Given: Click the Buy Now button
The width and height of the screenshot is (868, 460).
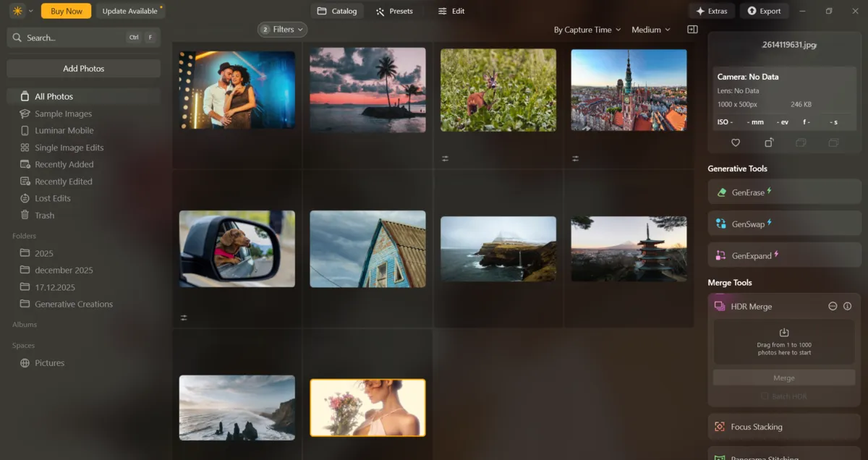Looking at the screenshot, I should tap(66, 11).
